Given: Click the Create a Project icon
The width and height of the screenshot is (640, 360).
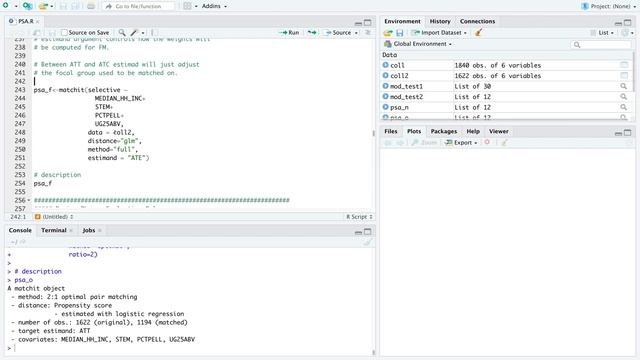Looking at the screenshot, I should [27, 6].
